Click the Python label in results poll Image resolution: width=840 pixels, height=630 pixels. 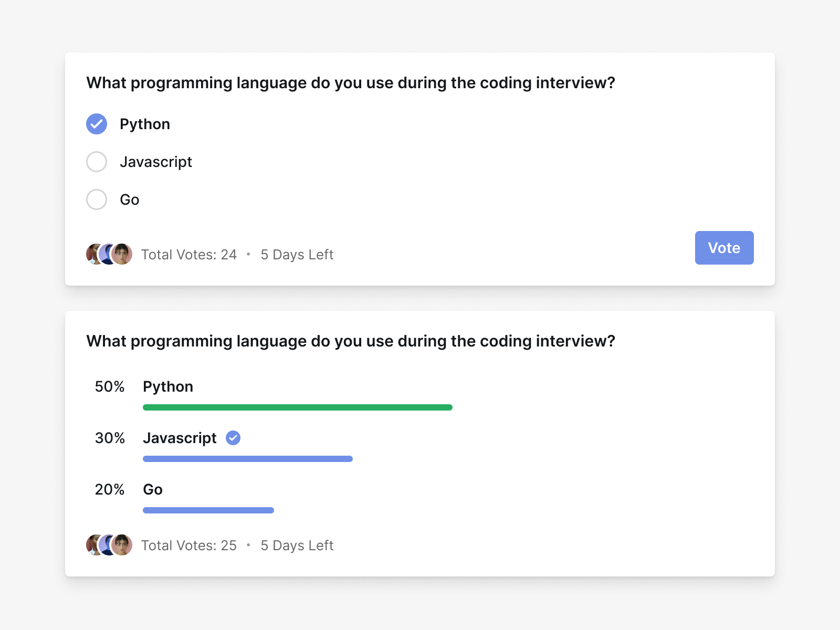pos(168,387)
